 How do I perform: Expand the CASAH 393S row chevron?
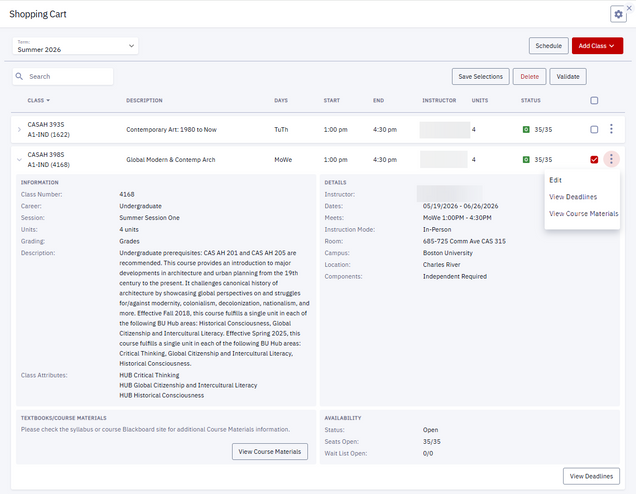[19, 129]
